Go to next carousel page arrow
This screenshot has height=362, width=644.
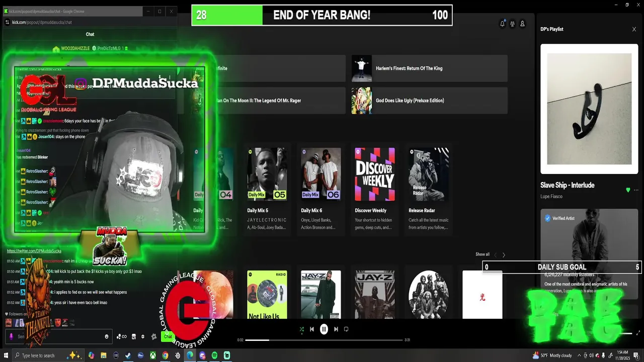tap(504, 255)
